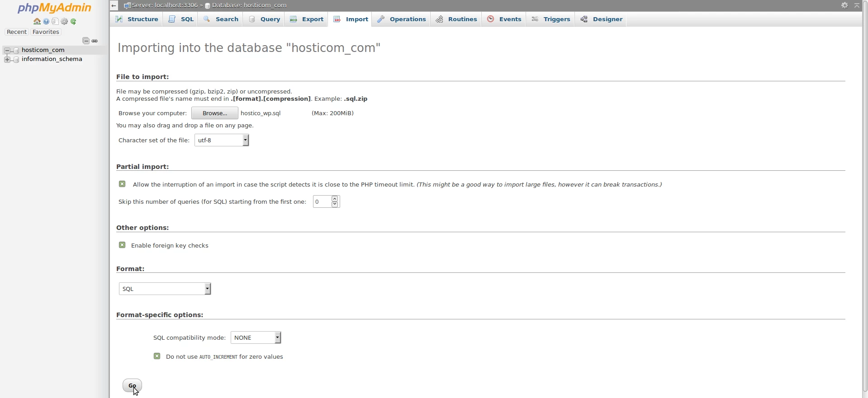Open sidebar gear navigation settings icon
This screenshot has width=868, height=398.
64,22
